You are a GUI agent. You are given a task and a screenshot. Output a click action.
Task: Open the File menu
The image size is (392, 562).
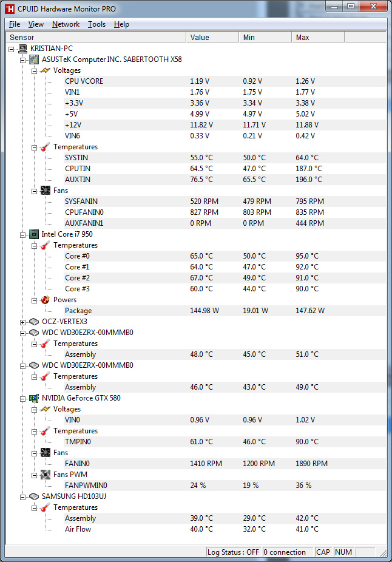pyautogui.click(x=15, y=24)
